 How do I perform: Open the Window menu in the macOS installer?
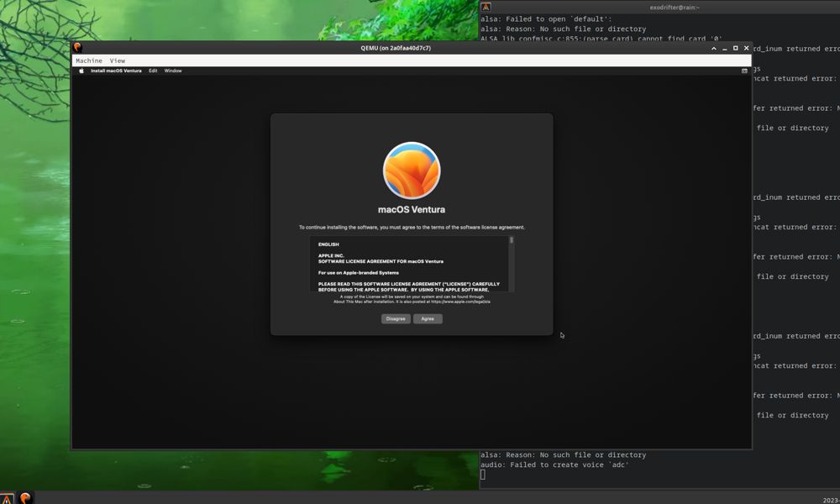click(x=173, y=71)
